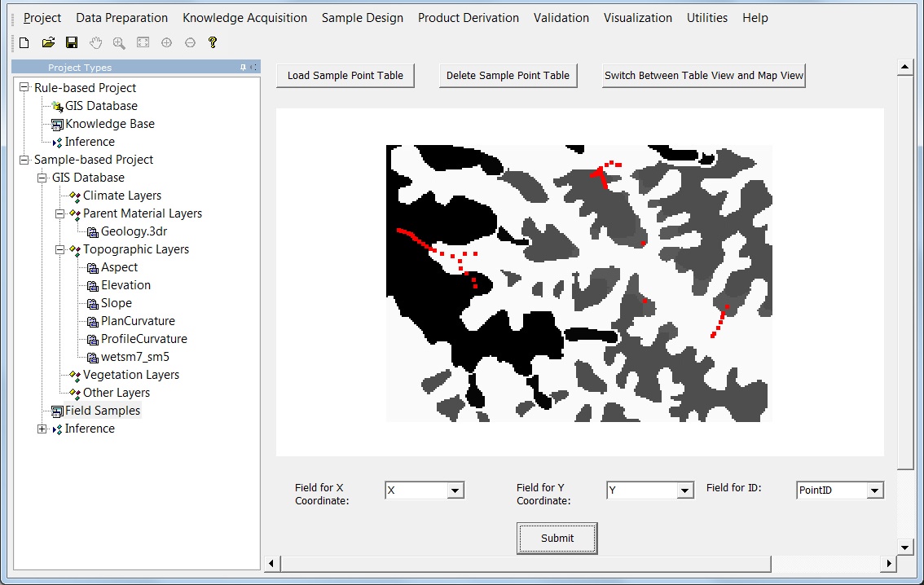Viewport: 924px width, 585px height.
Task: Click Switch Between Table View and Map View
Action: coord(704,76)
